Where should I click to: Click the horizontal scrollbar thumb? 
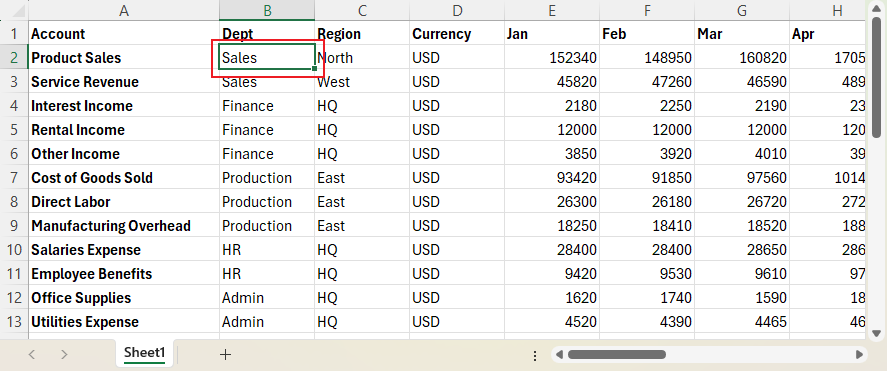point(617,355)
